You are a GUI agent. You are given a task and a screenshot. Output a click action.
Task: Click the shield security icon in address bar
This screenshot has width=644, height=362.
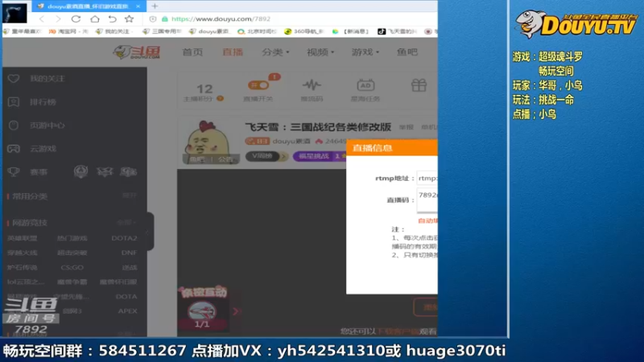tap(153, 19)
